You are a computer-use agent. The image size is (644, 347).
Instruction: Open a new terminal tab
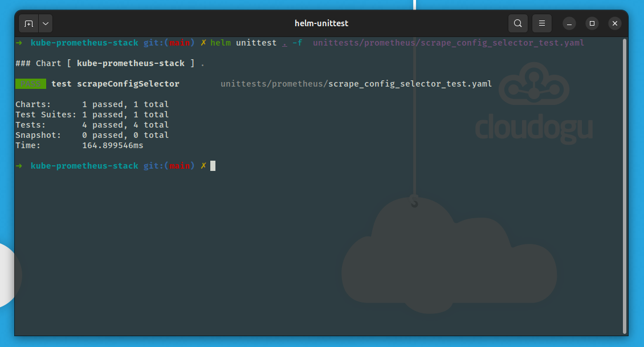[x=28, y=23]
